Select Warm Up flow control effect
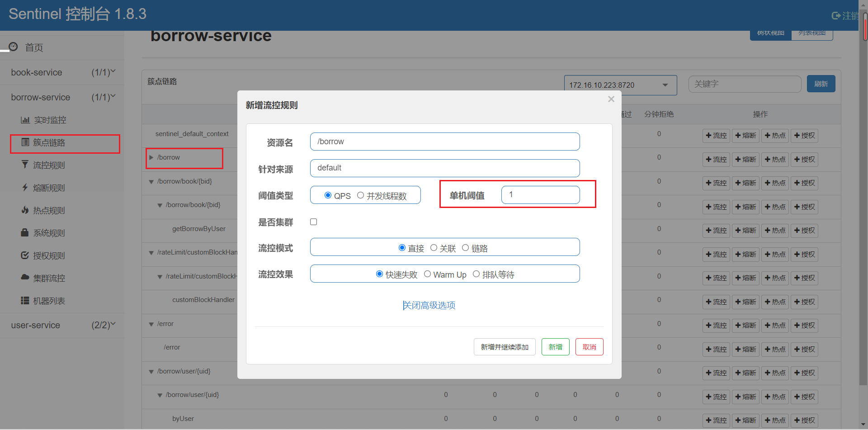The height and width of the screenshot is (430, 868). [427, 274]
